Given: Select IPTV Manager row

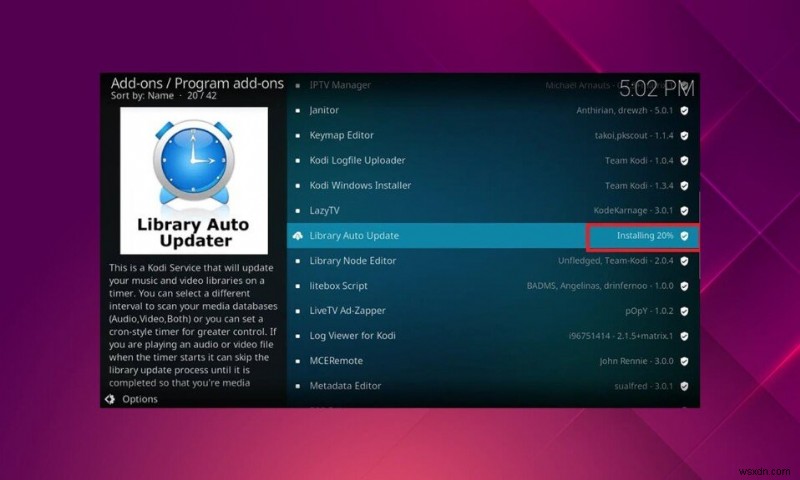Looking at the screenshot, I should click(492, 85).
